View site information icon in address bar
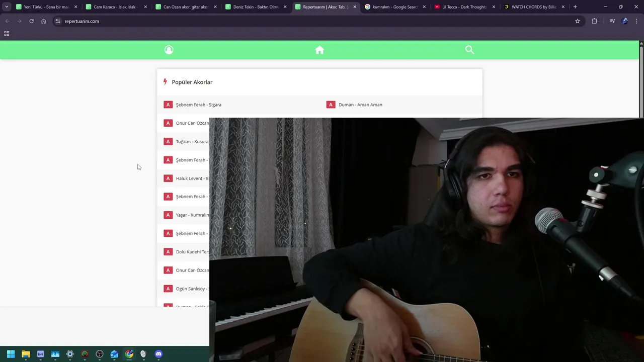 (58, 21)
